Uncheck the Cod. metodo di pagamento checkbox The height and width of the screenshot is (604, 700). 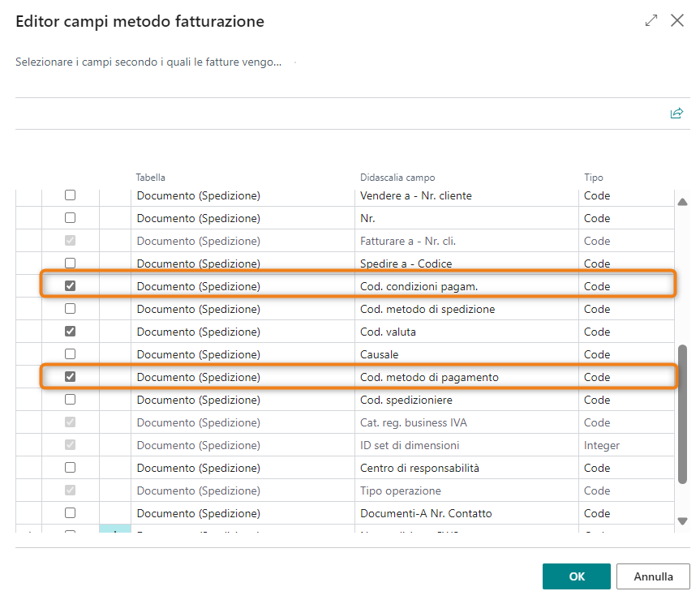pos(70,377)
